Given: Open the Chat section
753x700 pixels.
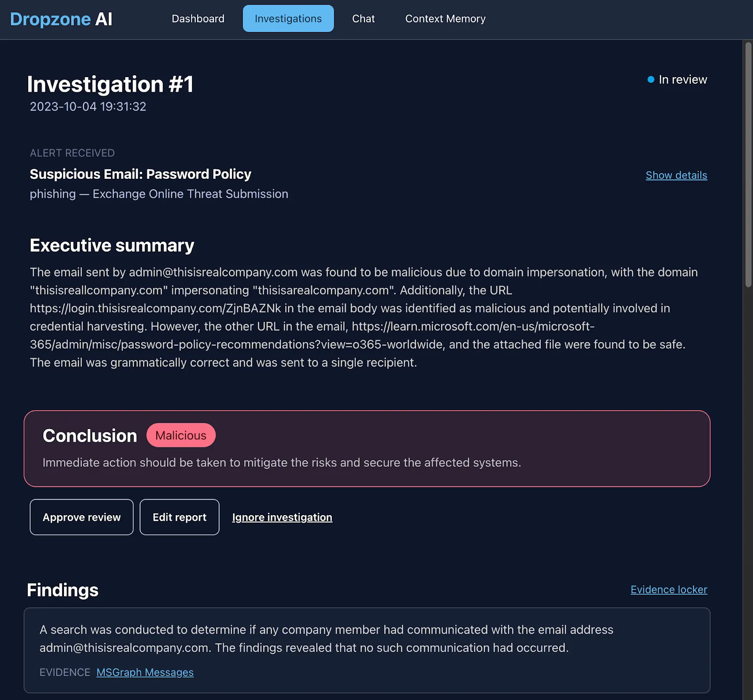Looking at the screenshot, I should 363,19.
